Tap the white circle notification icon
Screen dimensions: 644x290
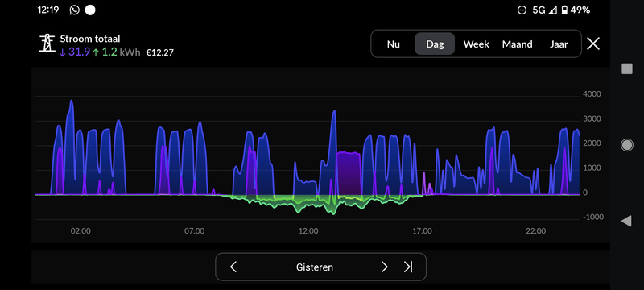(x=90, y=10)
